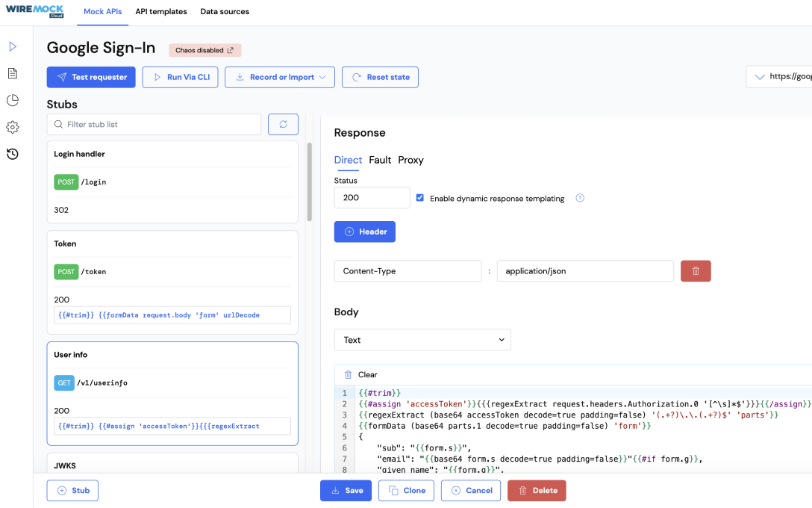Select the Proxy response tab
The image size is (812, 508).
pos(410,160)
